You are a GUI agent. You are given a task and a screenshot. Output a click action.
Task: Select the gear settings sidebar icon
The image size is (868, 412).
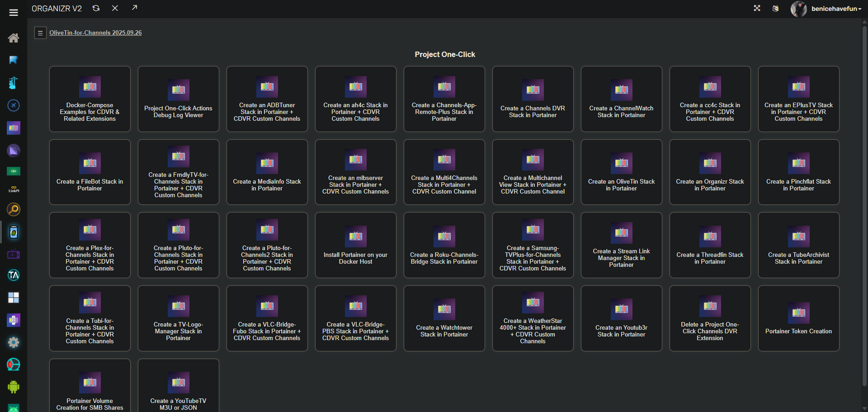[x=14, y=342]
